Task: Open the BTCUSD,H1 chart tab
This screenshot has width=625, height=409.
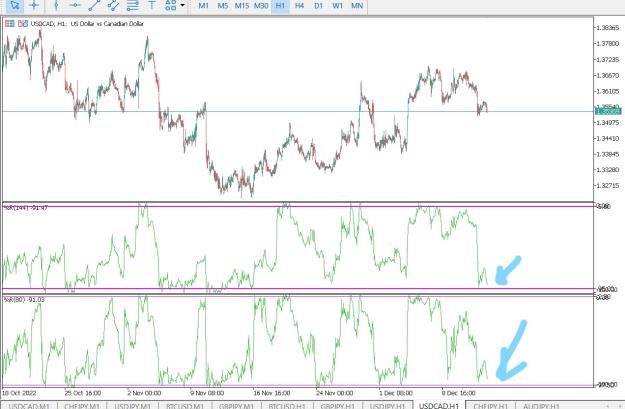Action: pyautogui.click(x=287, y=405)
